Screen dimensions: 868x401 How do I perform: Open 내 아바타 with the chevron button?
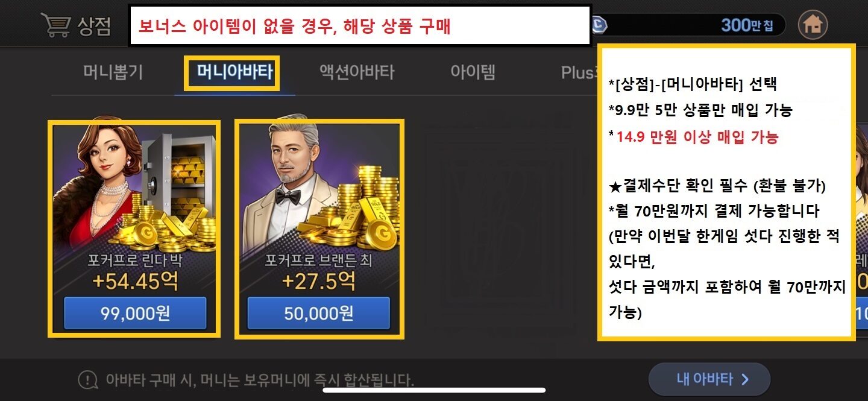pyautogui.click(x=709, y=379)
